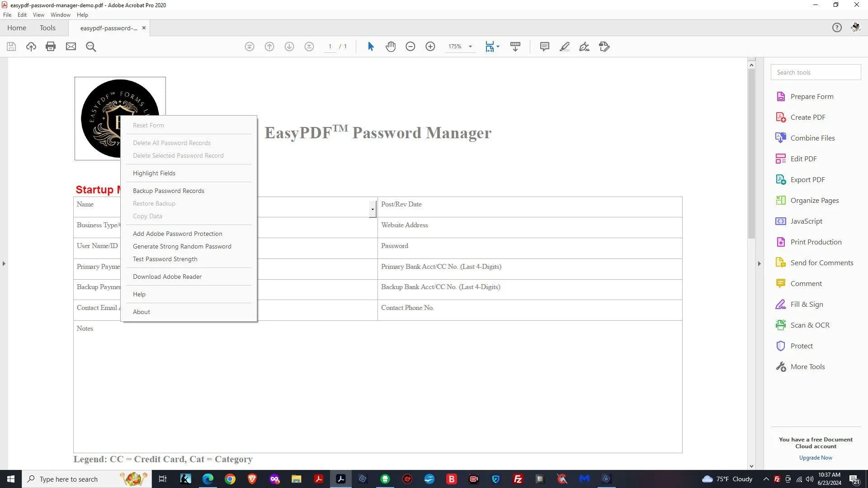Select the highlight text pen icon
868x488 pixels.
(x=565, y=47)
